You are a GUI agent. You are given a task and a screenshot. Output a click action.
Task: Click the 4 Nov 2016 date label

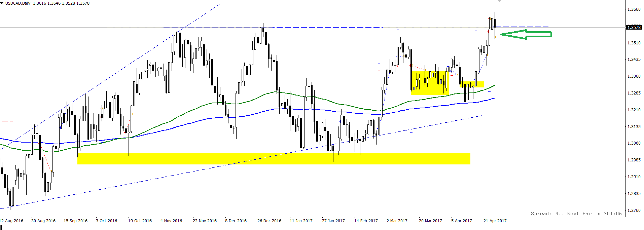[171, 221]
